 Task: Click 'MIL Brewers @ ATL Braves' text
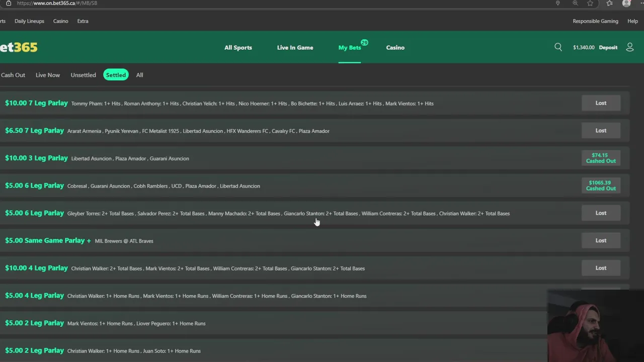(124, 241)
